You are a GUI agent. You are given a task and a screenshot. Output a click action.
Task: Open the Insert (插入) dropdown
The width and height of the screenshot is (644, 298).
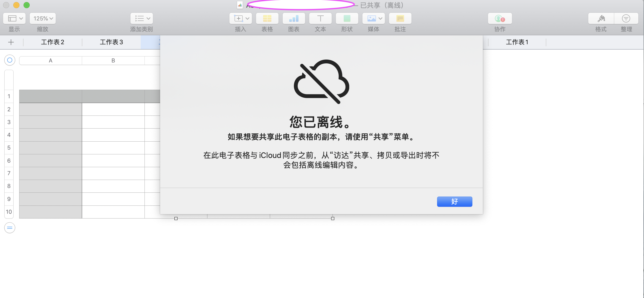click(240, 19)
